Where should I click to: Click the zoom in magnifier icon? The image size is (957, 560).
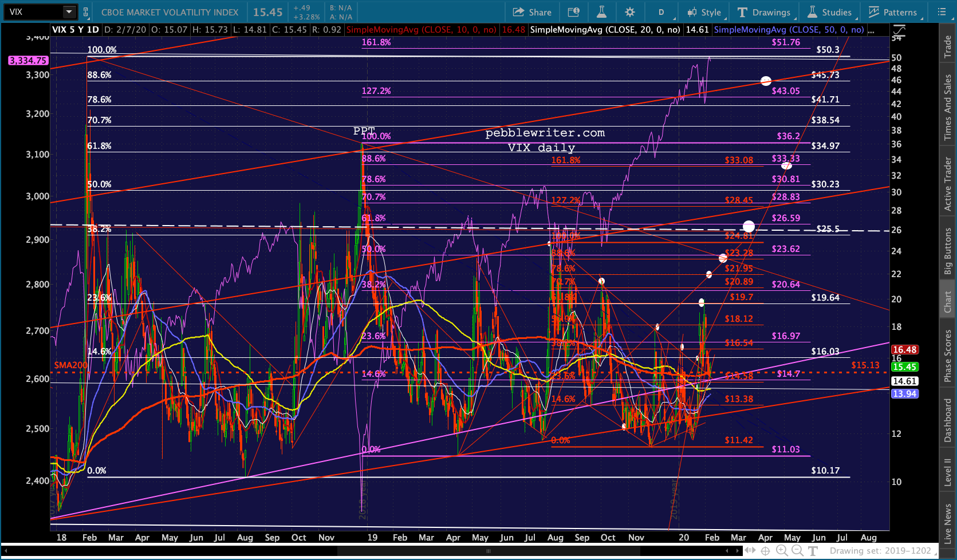point(781,551)
